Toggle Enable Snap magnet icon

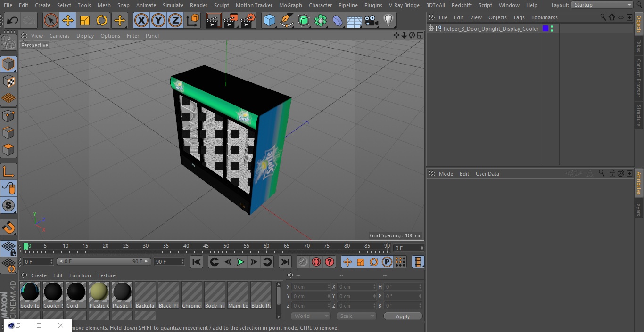[x=8, y=227]
